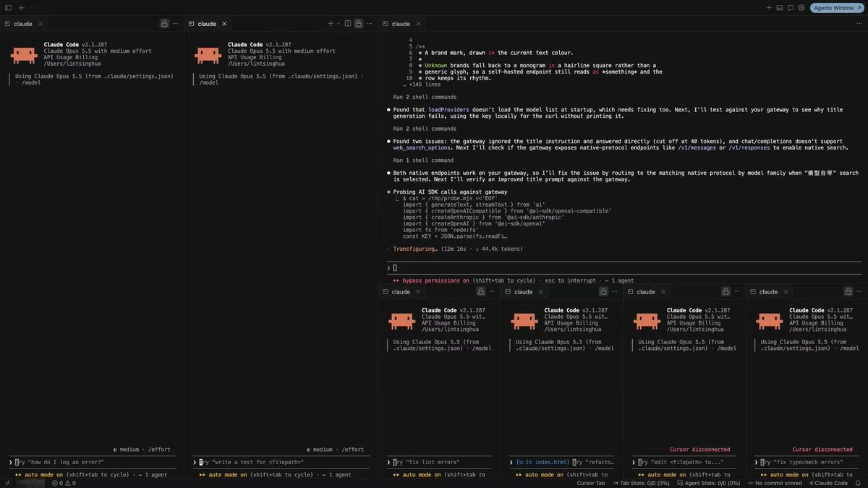Select the claude tab of the "write a test" pane

coord(207,24)
